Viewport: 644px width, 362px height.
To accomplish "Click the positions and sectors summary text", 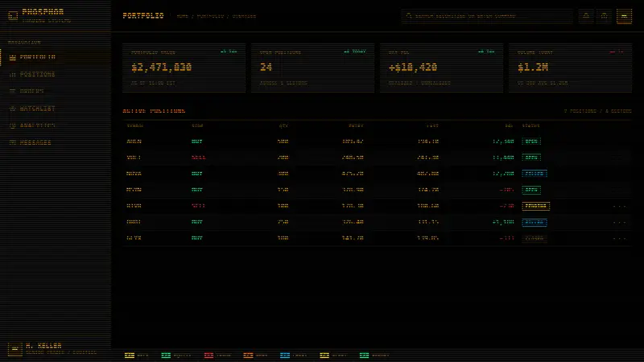I will [597, 111].
